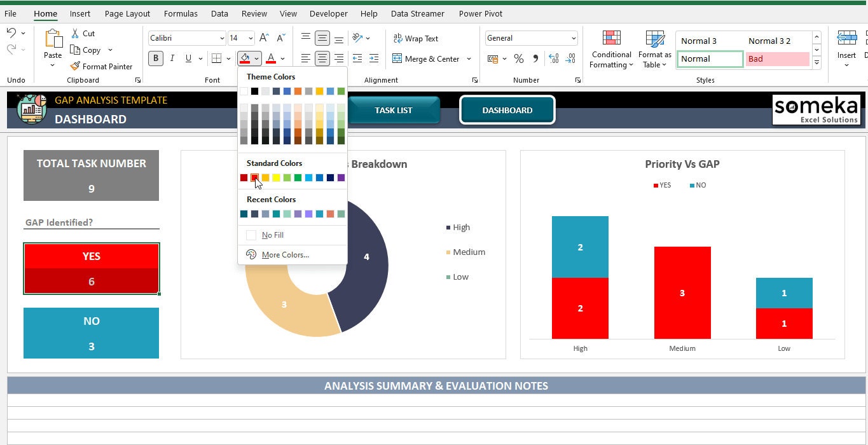Screen dimensions: 868x445
Task: Activate the Format Painter brush
Action: [x=75, y=66]
